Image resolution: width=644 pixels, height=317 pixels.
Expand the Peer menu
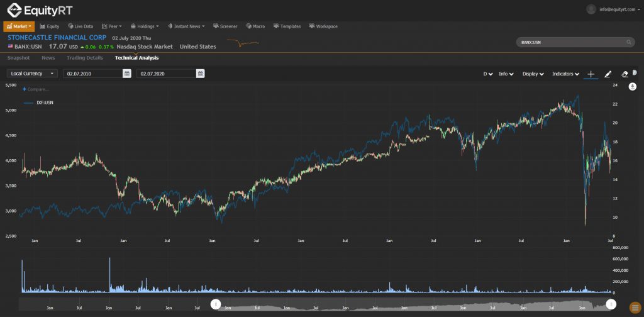(112, 26)
